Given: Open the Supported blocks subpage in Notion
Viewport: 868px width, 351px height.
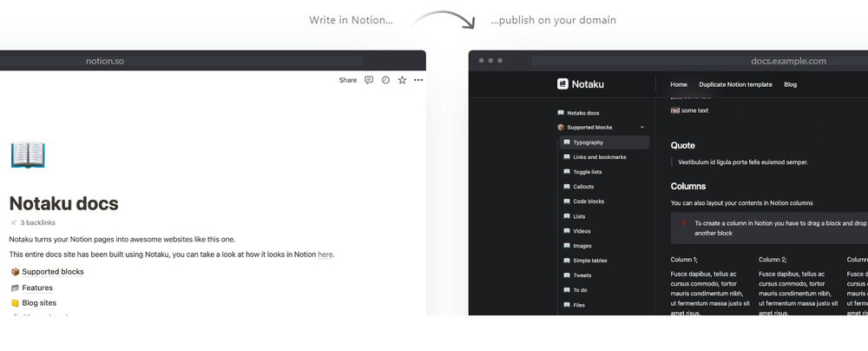Looking at the screenshot, I should coord(53,272).
